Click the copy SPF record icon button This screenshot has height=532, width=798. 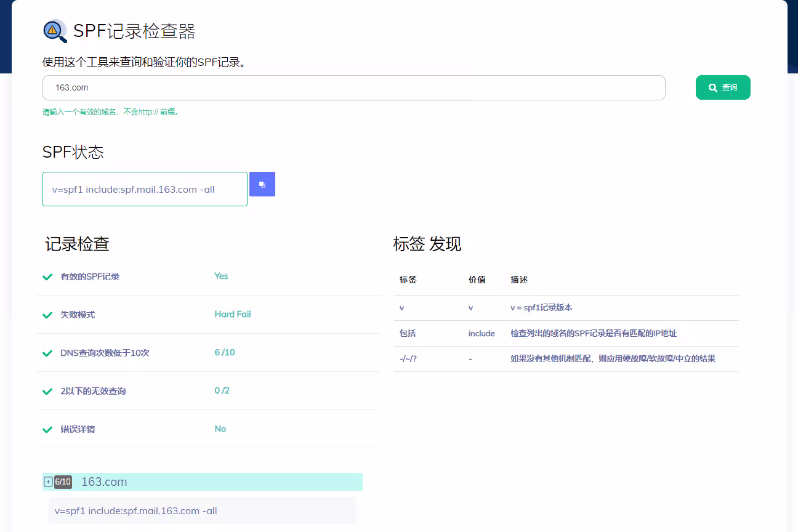[x=262, y=184]
